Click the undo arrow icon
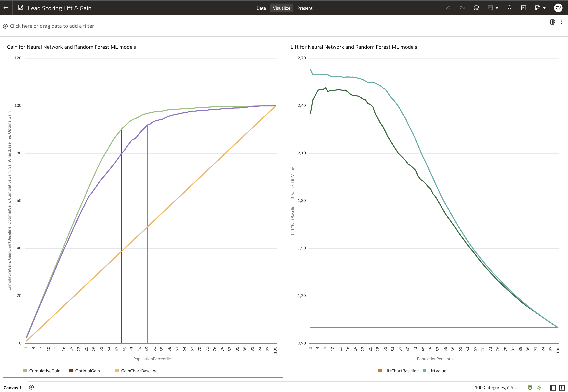The width and height of the screenshot is (568, 392). coord(448,8)
